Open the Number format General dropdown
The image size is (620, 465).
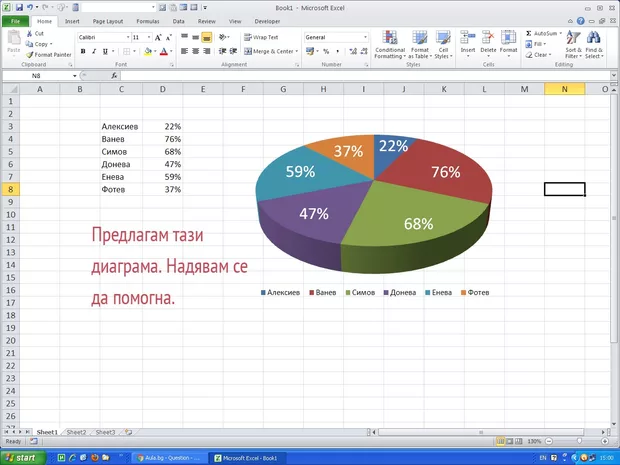pos(365,37)
